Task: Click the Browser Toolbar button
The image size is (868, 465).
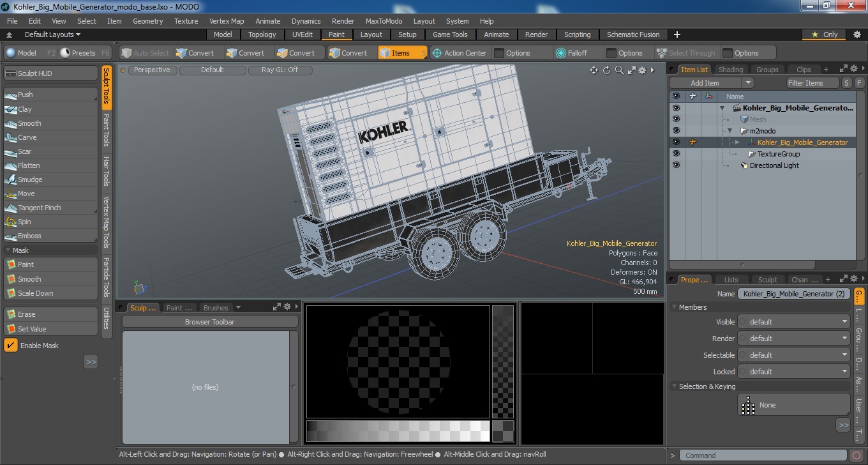Action: point(210,322)
